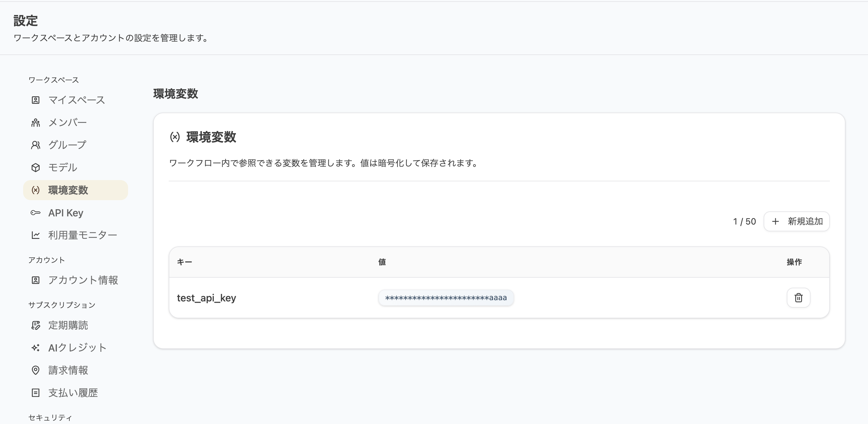Click the plus icon in 新規追加
Viewport: 868px width, 424px height.
click(x=775, y=222)
